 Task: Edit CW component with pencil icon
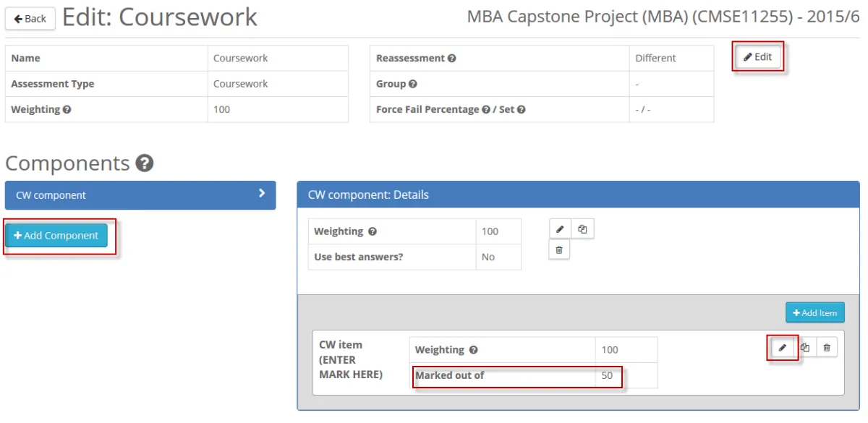click(560, 230)
